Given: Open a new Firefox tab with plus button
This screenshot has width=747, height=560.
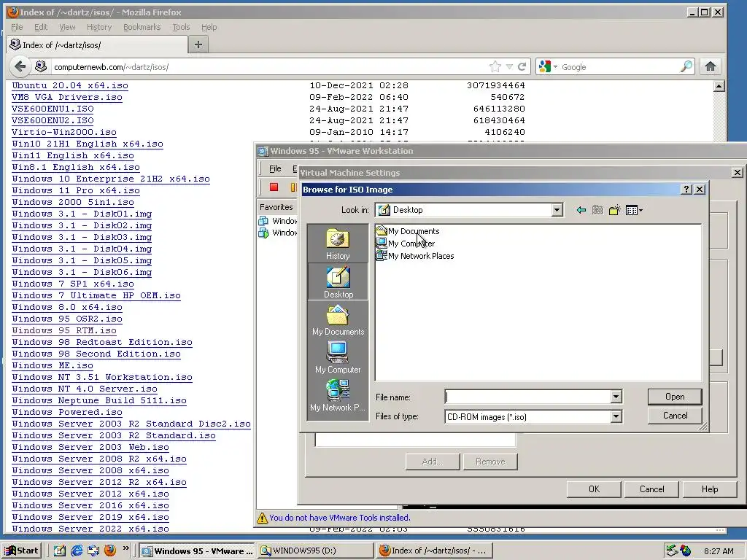Looking at the screenshot, I should [x=198, y=44].
